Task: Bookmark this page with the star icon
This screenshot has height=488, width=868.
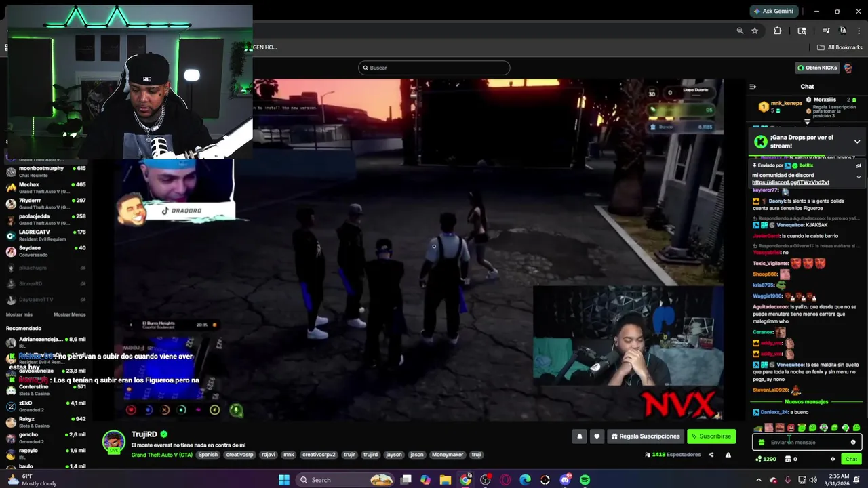Action: coord(755,30)
